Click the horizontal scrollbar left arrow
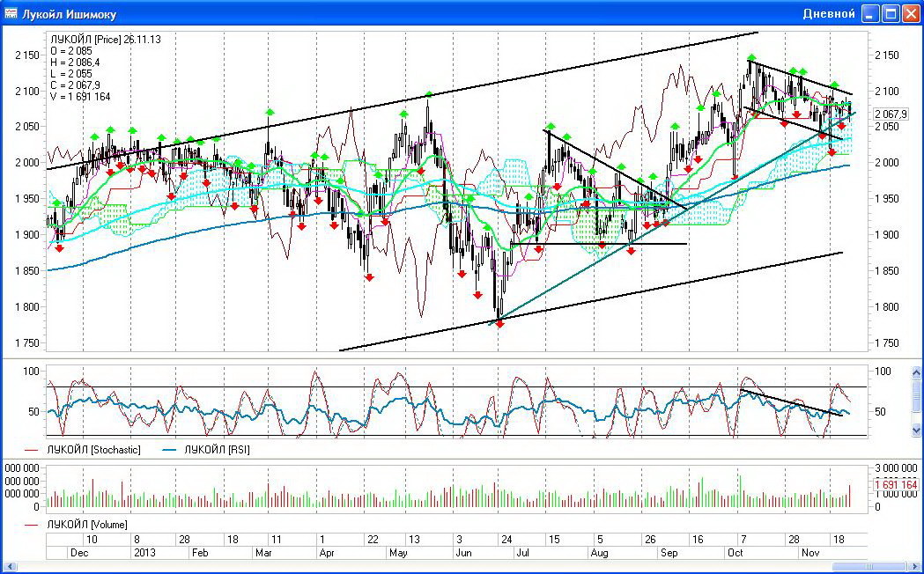924x574 pixels. 10,567
